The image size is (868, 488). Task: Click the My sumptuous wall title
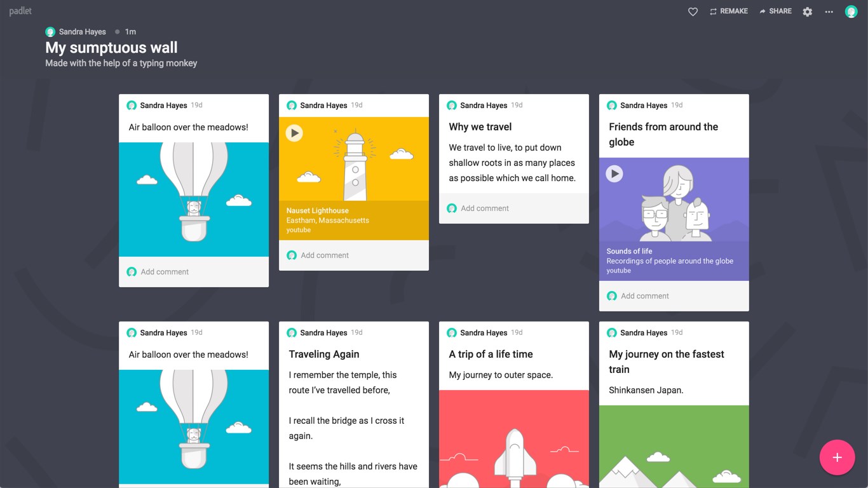(x=111, y=48)
